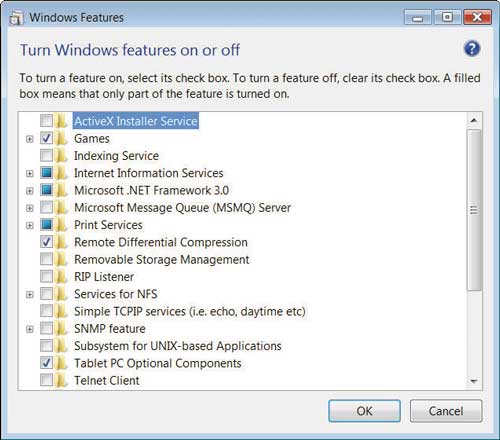This screenshot has height=440, width=500.
Task: Minimize the Windows Features window
Action: 418,17
